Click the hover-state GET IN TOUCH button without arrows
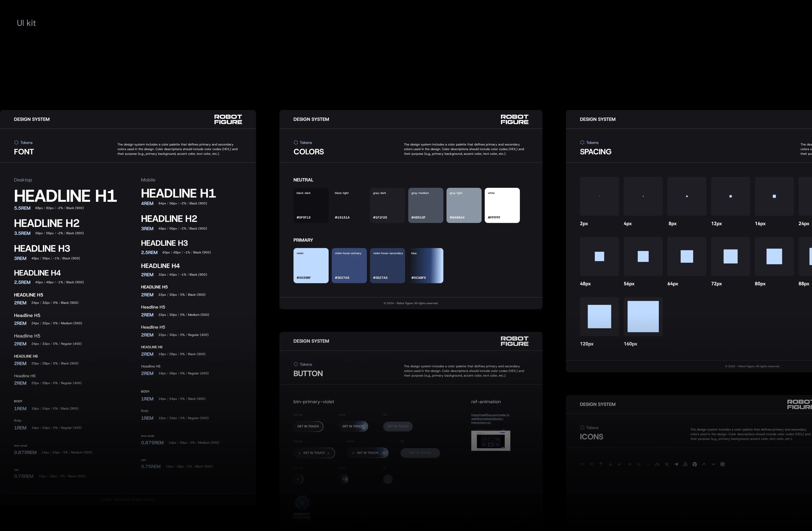The height and width of the screenshot is (531, 812). 353,426
